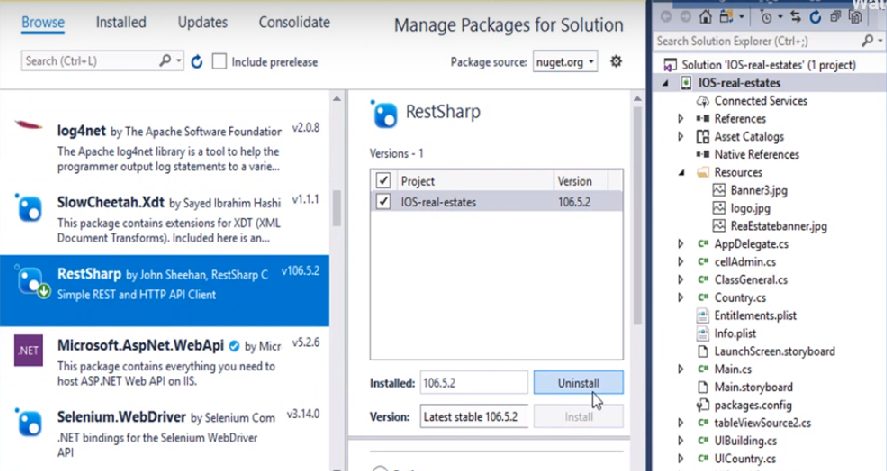Expand the Asset Catalogs node
This screenshot has width=887, height=471.
[681, 137]
